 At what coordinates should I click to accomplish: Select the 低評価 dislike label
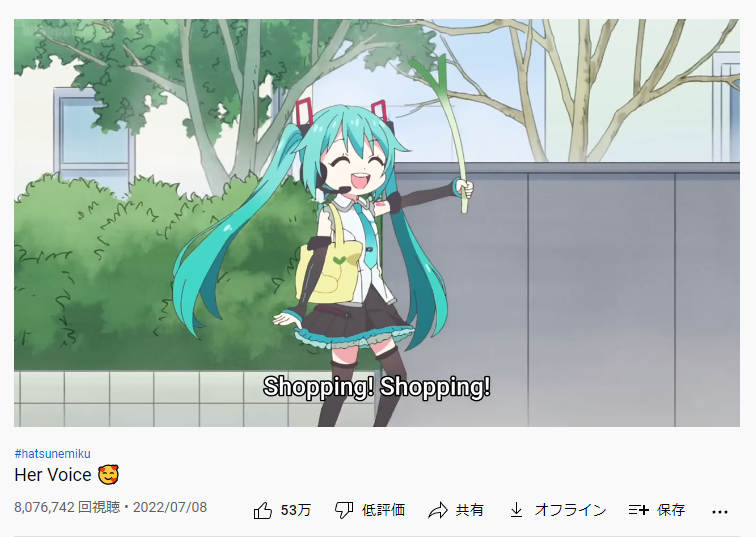(383, 510)
